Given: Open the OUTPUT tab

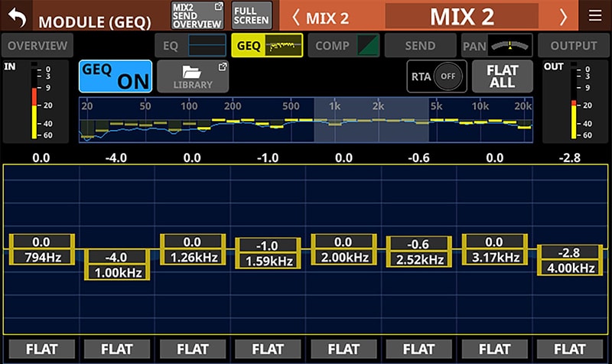Looking at the screenshot, I should click(x=573, y=46).
